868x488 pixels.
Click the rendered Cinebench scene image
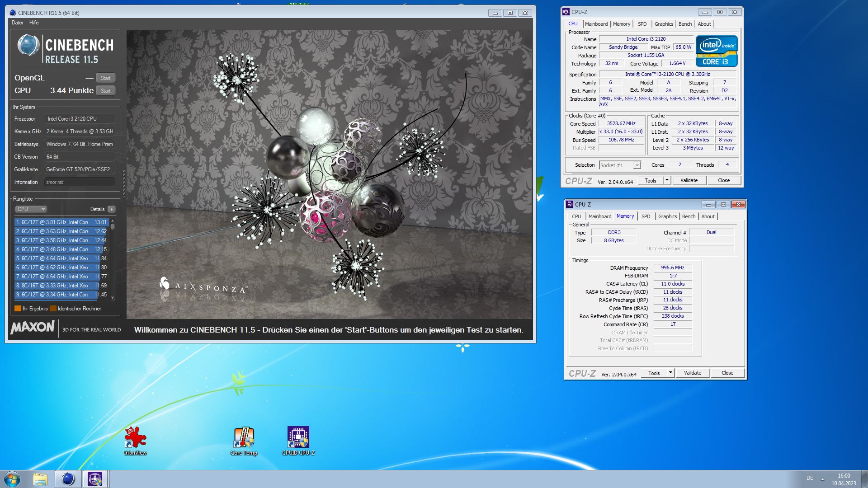tap(329, 174)
